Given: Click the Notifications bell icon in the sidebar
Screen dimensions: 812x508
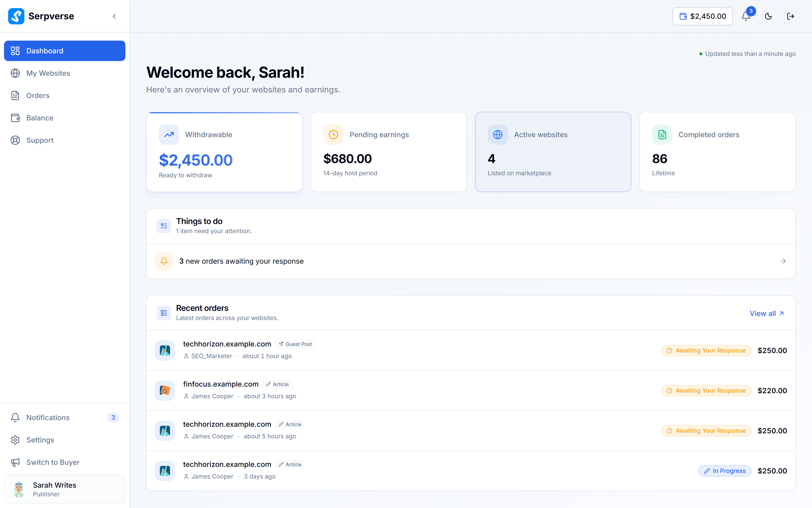Looking at the screenshot, I should 15,417.
